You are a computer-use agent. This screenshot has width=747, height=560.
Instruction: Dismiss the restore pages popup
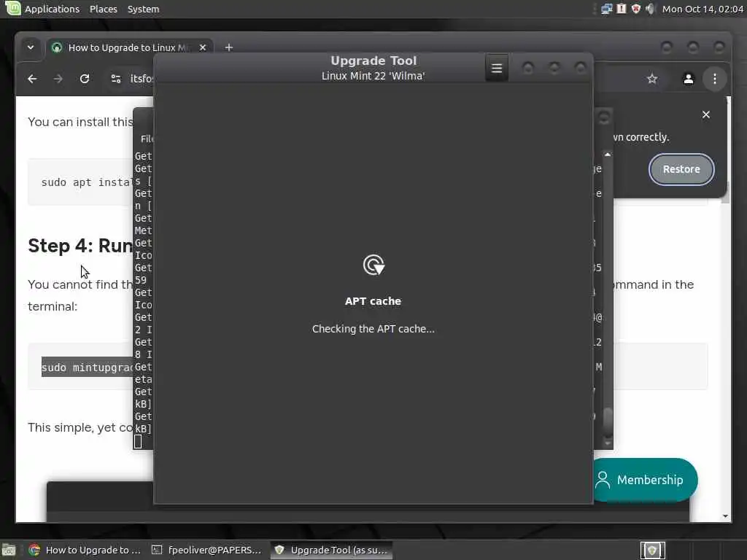(x=706, y=114)
